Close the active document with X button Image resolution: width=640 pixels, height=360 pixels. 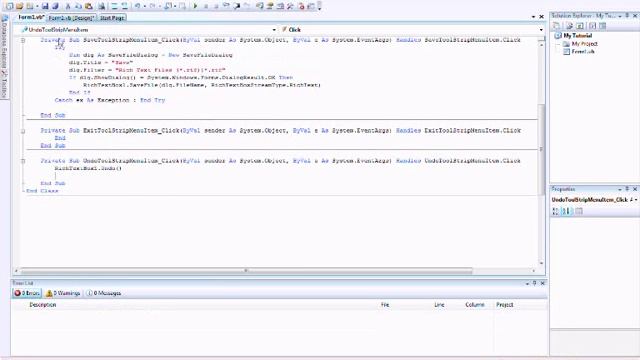(x=542, y=17)
